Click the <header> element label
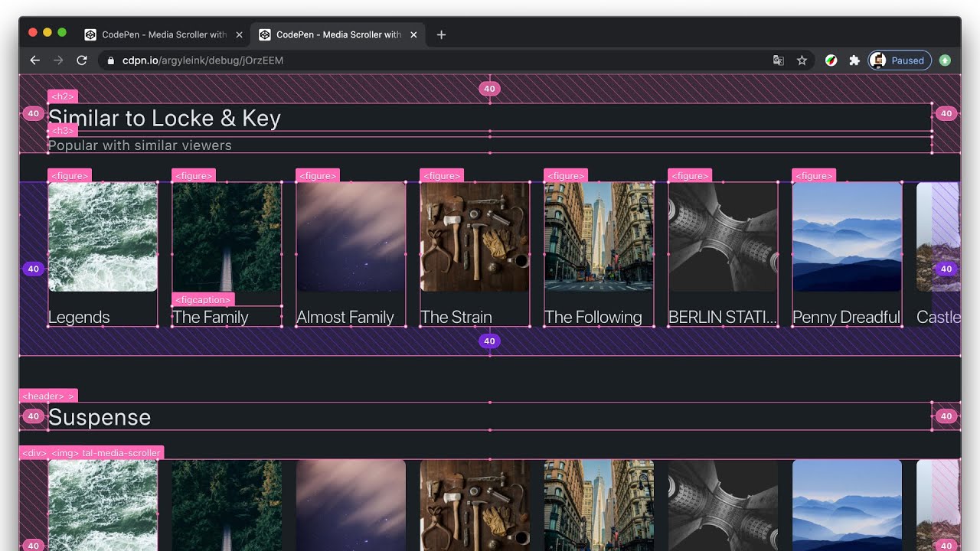Screen dimensions: 980x551 (x=48, y=396)
